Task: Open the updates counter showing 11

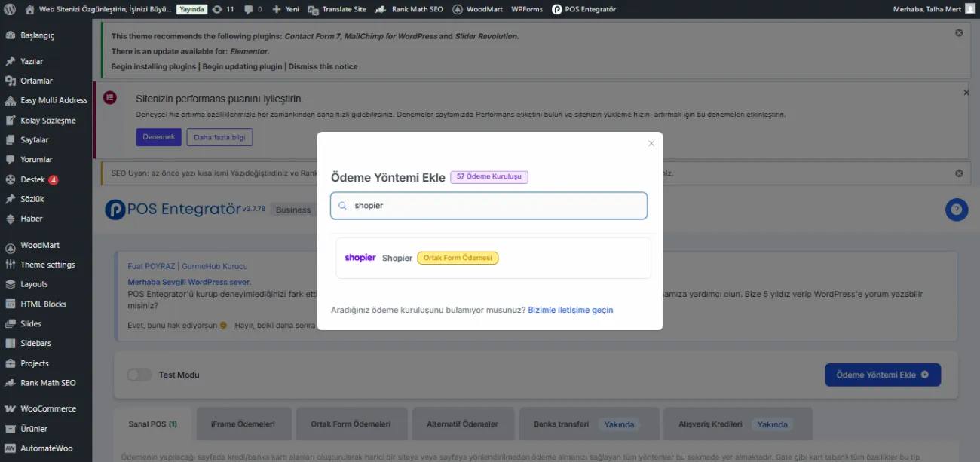Action: [x=223, y=9]
